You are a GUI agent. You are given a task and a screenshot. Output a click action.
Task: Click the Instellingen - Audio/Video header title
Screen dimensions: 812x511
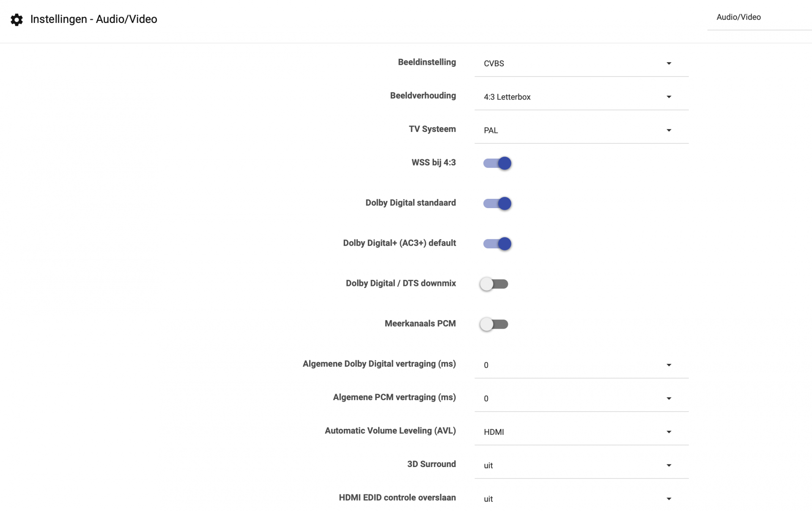93,19
